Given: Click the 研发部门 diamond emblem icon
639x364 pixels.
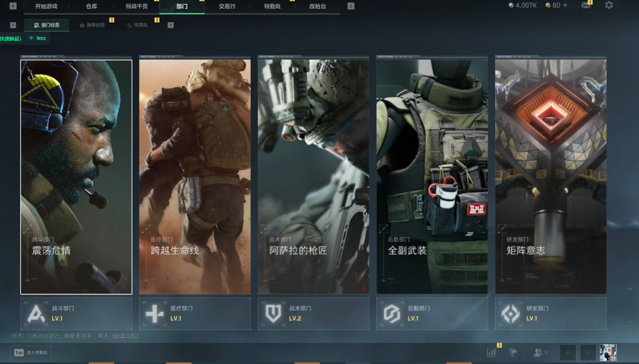Looking at the screenshot, I should point(511,314).
